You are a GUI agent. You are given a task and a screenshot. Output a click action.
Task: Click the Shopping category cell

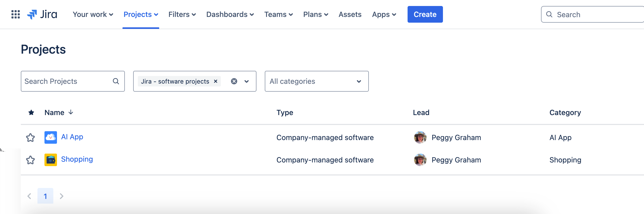click(x=565, y=160)
